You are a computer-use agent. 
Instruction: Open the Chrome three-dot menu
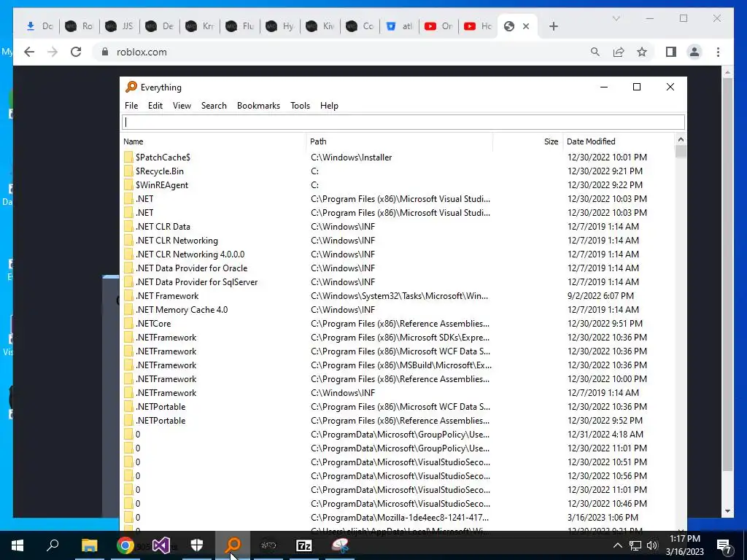click(x=718, y=52)
